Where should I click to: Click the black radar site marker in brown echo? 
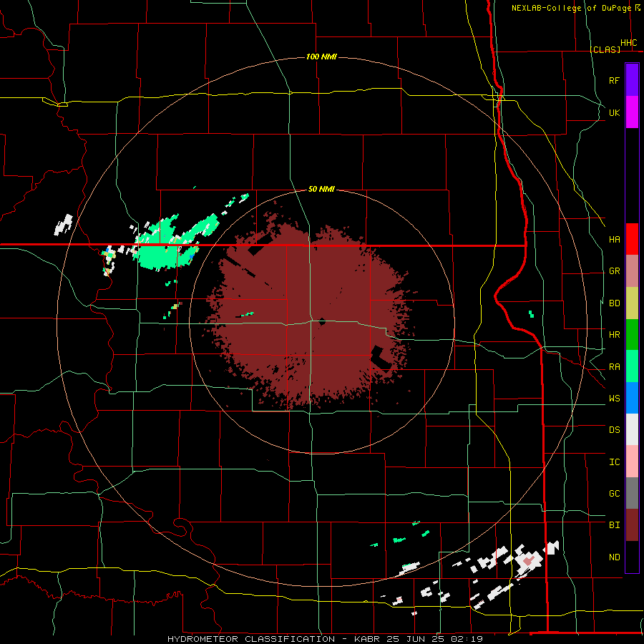coord(322,321)
